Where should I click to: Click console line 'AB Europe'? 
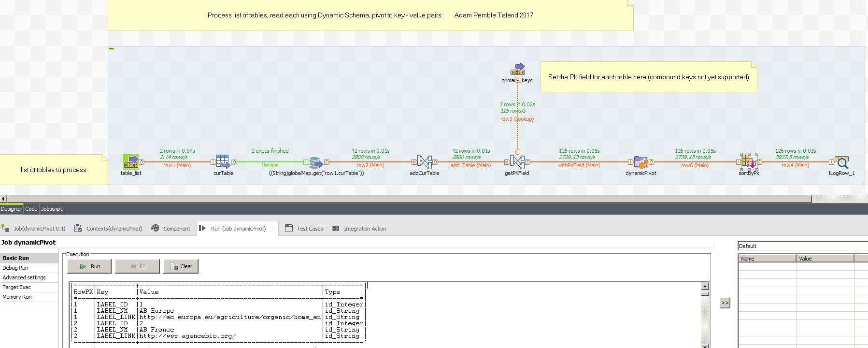[x=157, y=311]
